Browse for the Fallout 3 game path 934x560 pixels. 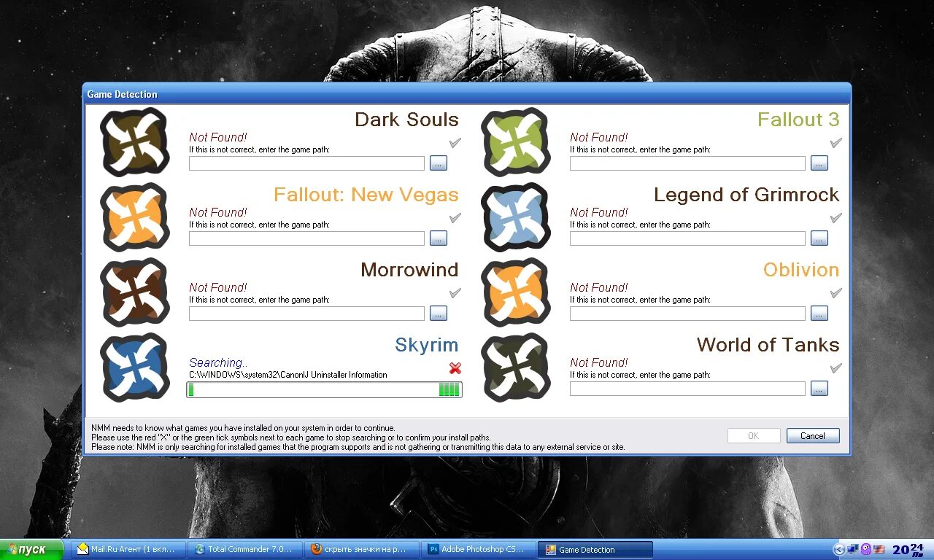819,163
